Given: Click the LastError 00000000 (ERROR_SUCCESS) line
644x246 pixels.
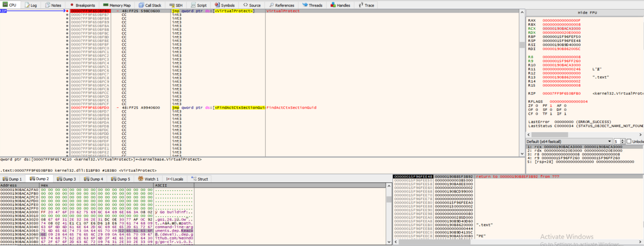Looking at the screenshot, I should coord(569,122).
